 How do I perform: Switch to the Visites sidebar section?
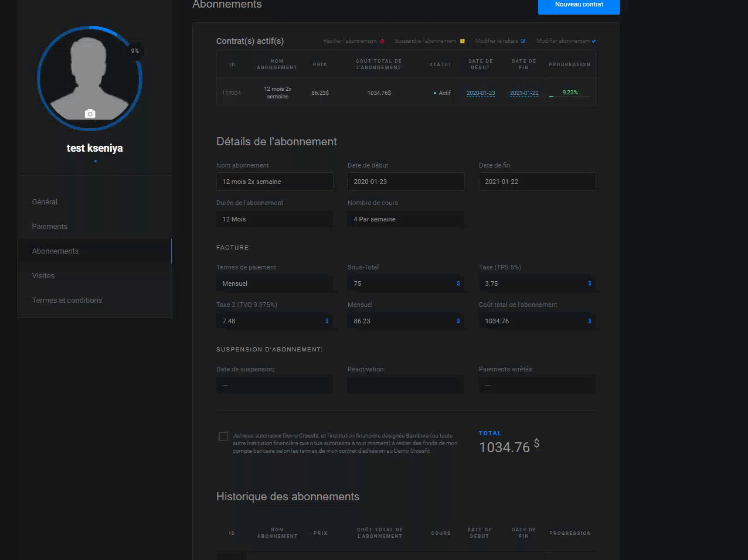[43, 276]
